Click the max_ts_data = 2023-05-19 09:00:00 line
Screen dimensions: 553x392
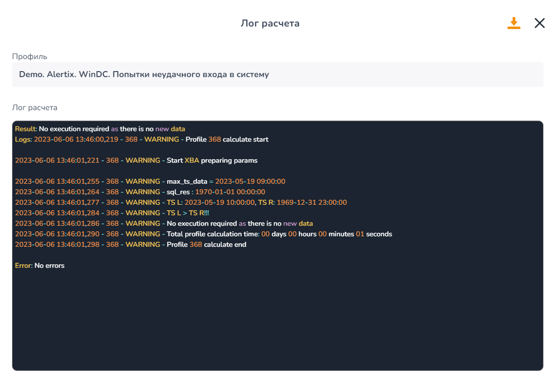[150, 181]
